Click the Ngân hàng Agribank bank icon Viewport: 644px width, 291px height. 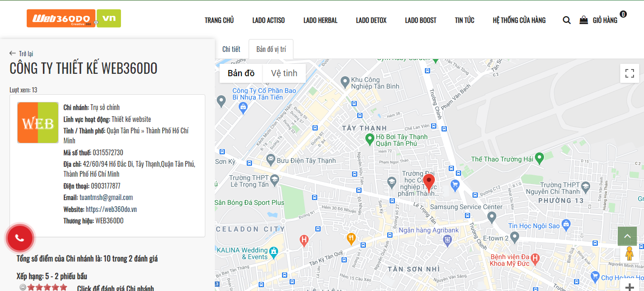point(446,240)
